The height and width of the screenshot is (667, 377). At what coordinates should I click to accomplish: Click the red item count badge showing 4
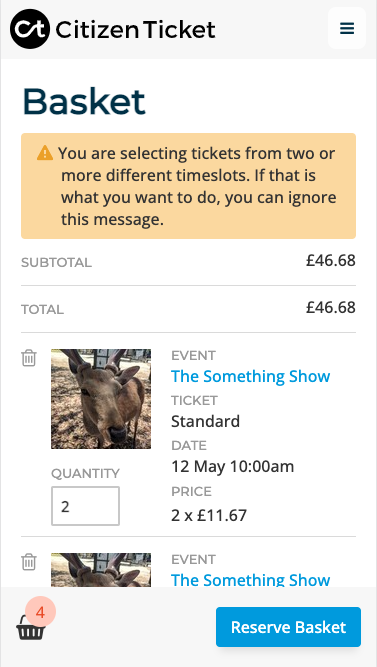pos(40,612)
